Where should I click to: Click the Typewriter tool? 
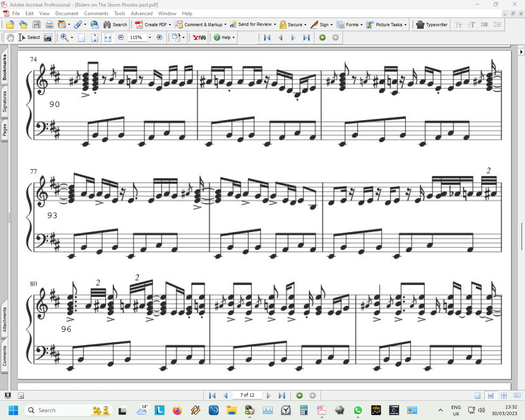pyautogui.click(x=432, y=25)
